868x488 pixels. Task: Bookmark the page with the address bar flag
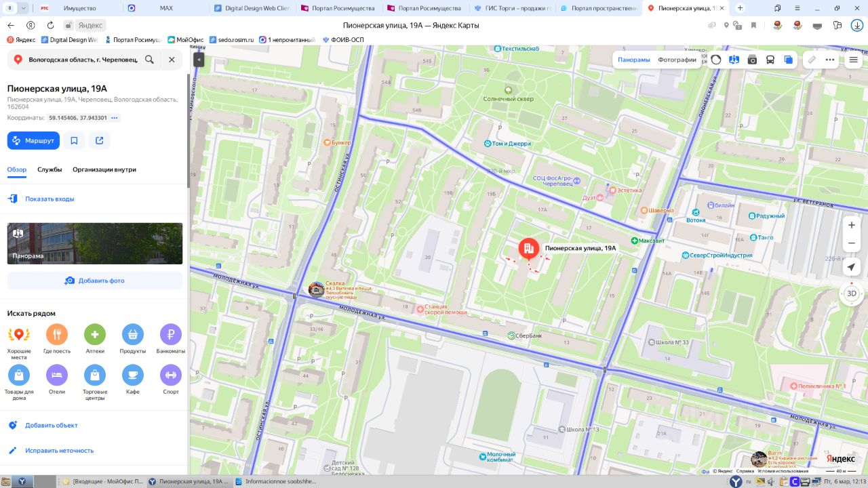[x=753, y=25]
